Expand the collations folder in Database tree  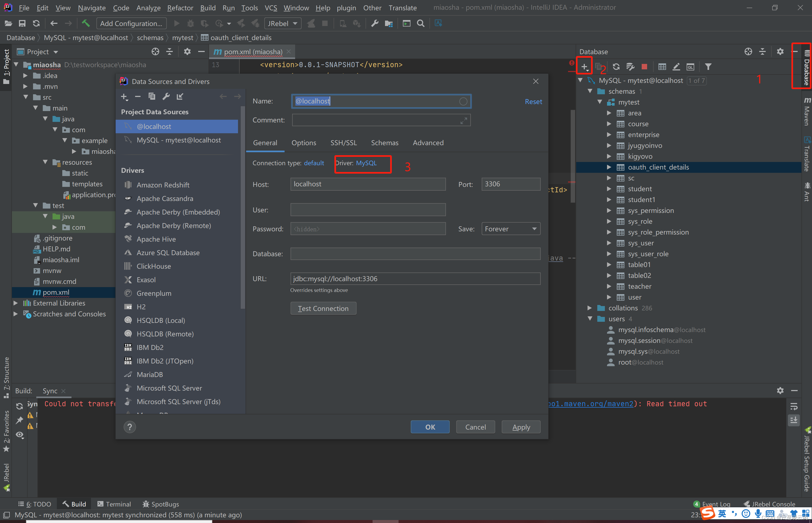(590, 308)
